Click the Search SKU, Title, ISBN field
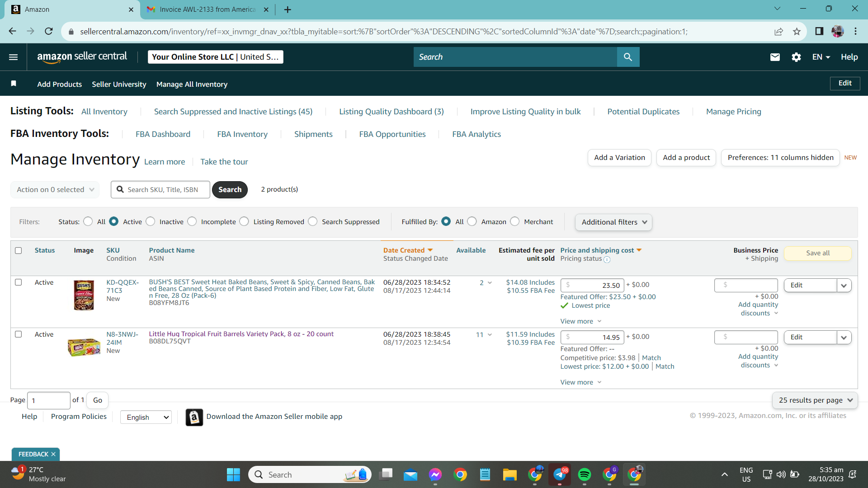This screenshot has height=488, width=868. coord(160,190)
